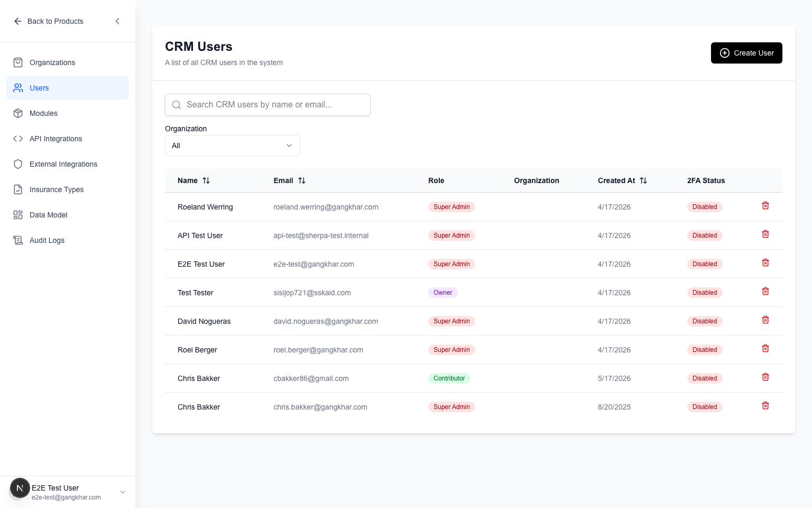
Task: Click Disabled badge in Test Tester row
Action: click(705, 293)
